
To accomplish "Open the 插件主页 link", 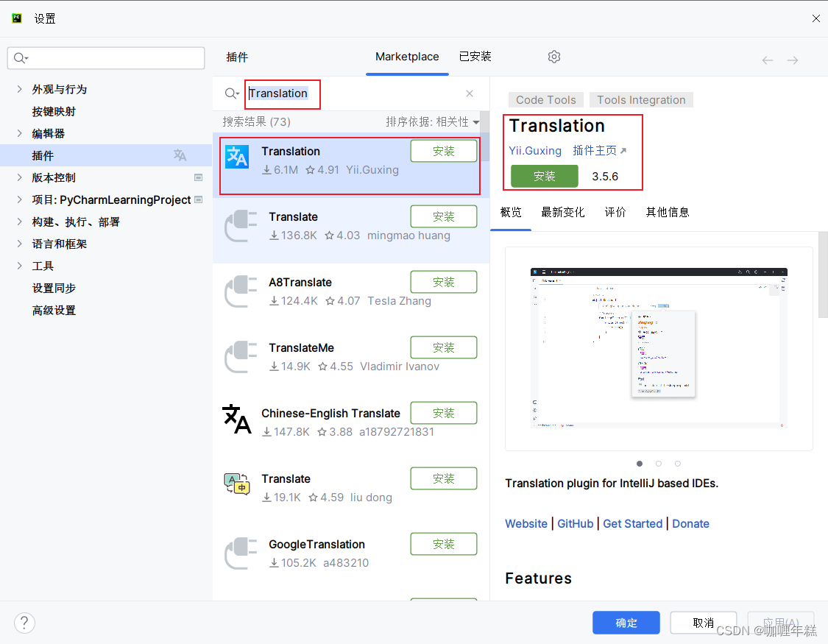I will (x=599, y=150).
